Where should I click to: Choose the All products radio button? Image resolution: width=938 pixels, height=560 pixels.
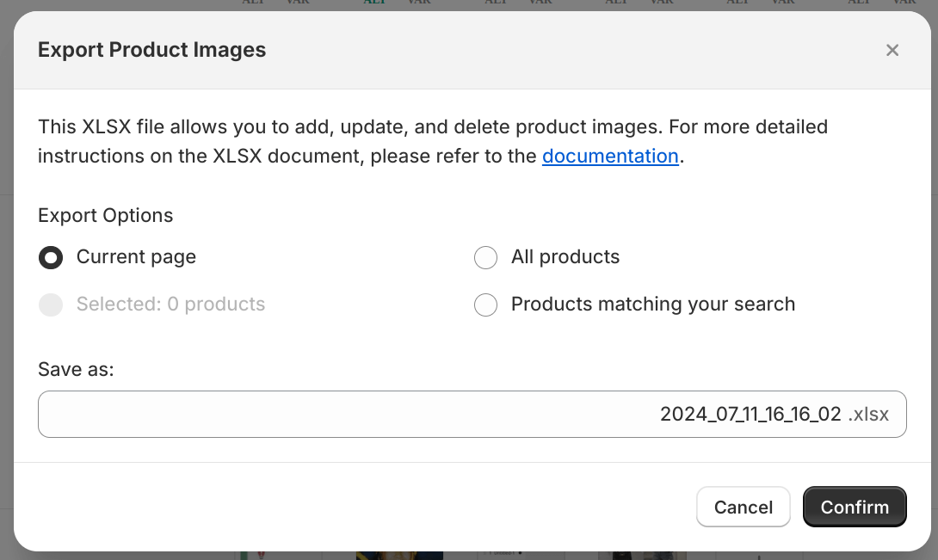[x=486, y=257]
